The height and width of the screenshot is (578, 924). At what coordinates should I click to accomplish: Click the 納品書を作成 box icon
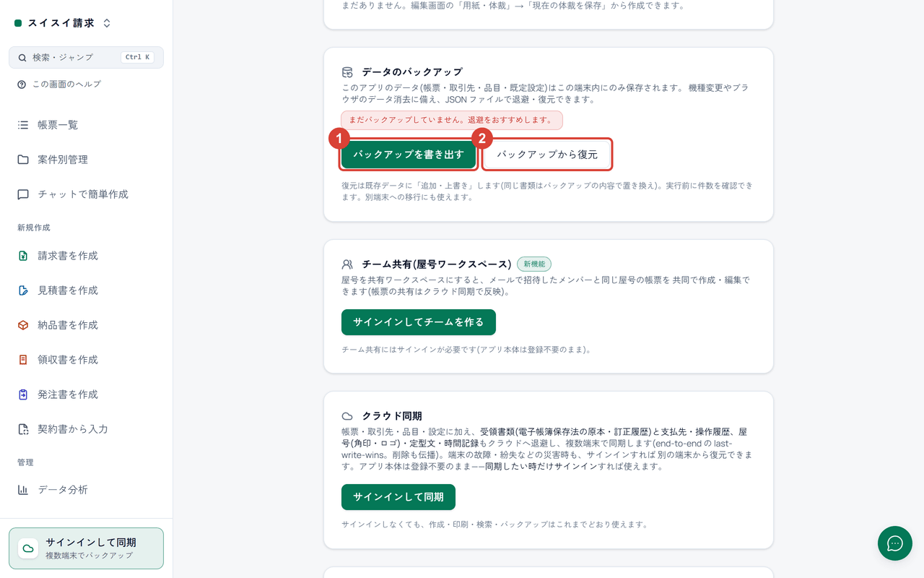23,325
